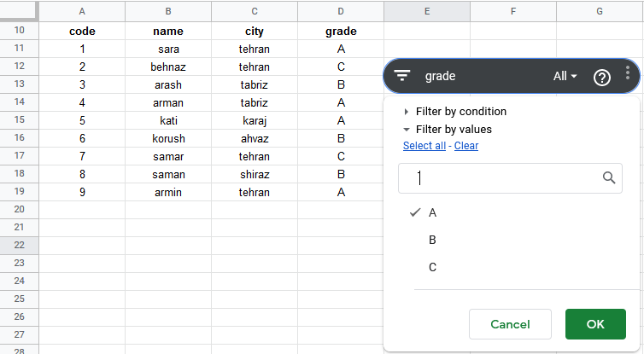This screenshot has width=644, height=354.
Task: Select empty cell E10
Action: coord(427,31)
